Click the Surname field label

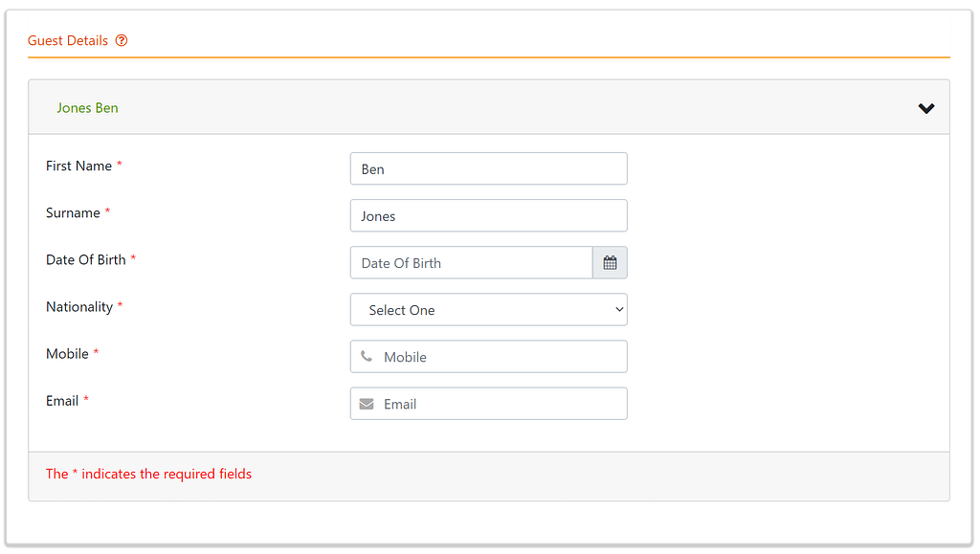(x=73, y=213)
